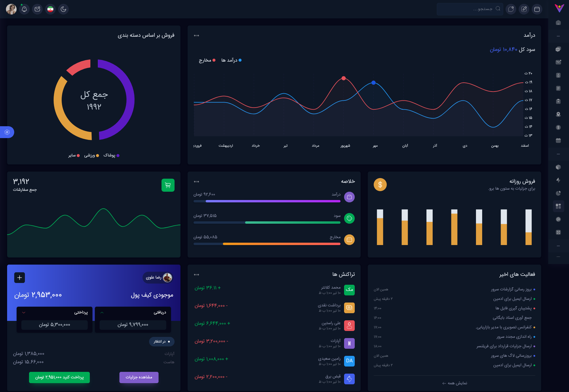Open the clipboard plus sidebar icon
Viewport: 569px width, 392px height.
click(558, 101)
